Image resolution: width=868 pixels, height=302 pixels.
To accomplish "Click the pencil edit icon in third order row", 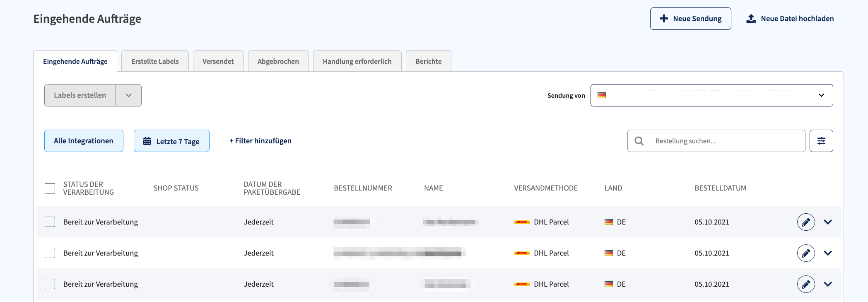I will [x=806, y=284].
